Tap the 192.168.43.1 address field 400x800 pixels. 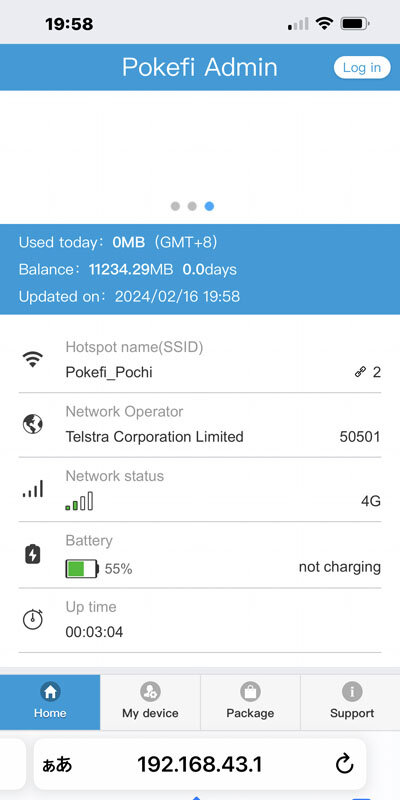199,764
